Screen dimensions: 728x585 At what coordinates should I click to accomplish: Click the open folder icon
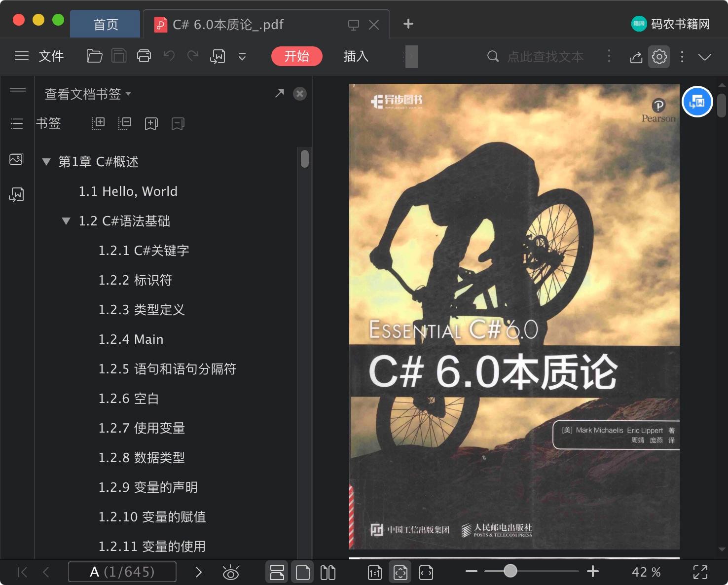[94, 56]
